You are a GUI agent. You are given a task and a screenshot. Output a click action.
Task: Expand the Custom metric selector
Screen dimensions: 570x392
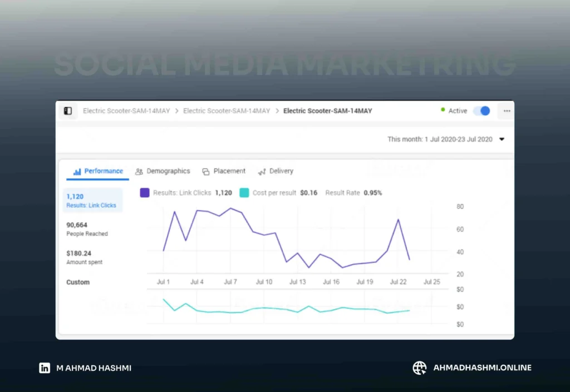tap(78, 282)
